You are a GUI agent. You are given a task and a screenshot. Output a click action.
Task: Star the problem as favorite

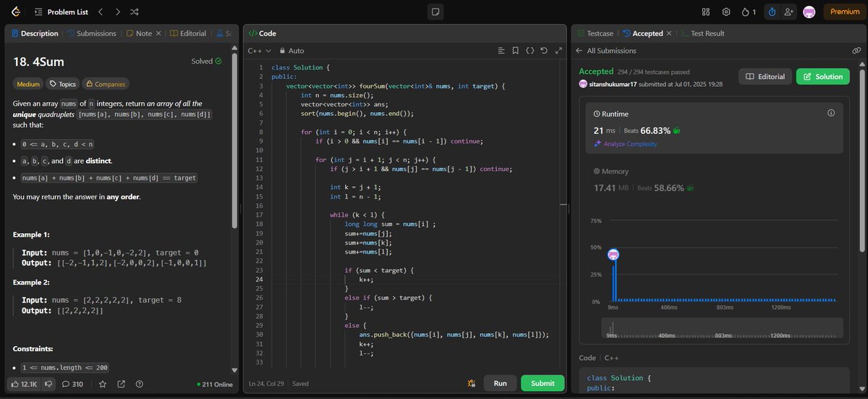tap(102, 384)
